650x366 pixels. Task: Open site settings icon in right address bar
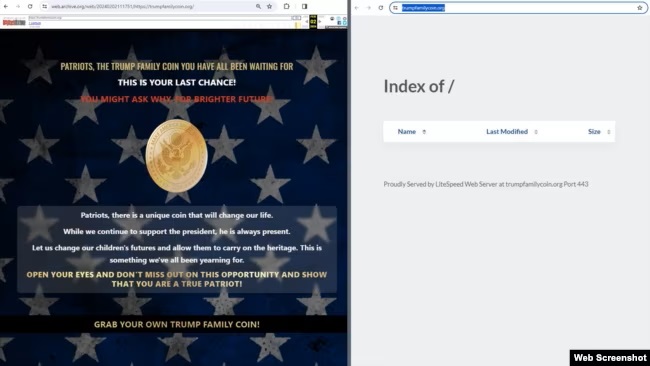(395, 7)
